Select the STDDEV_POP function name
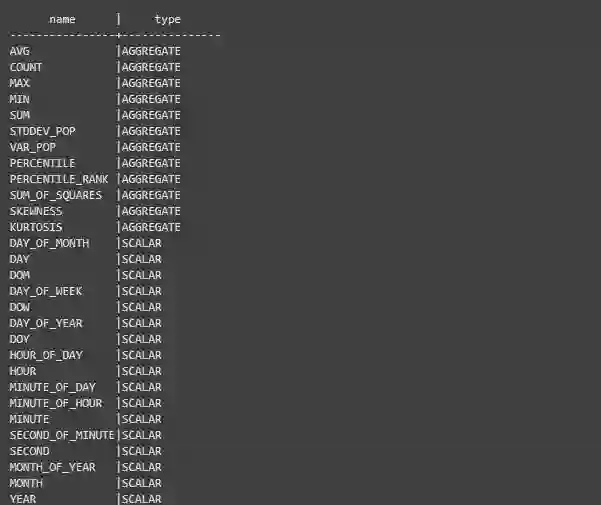The height and width of the screenshot is (505, 601). pos(42,131)
